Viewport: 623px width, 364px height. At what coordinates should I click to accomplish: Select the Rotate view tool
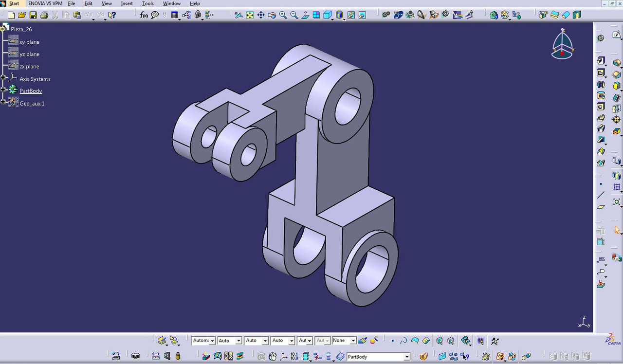(x=272, y=15)
